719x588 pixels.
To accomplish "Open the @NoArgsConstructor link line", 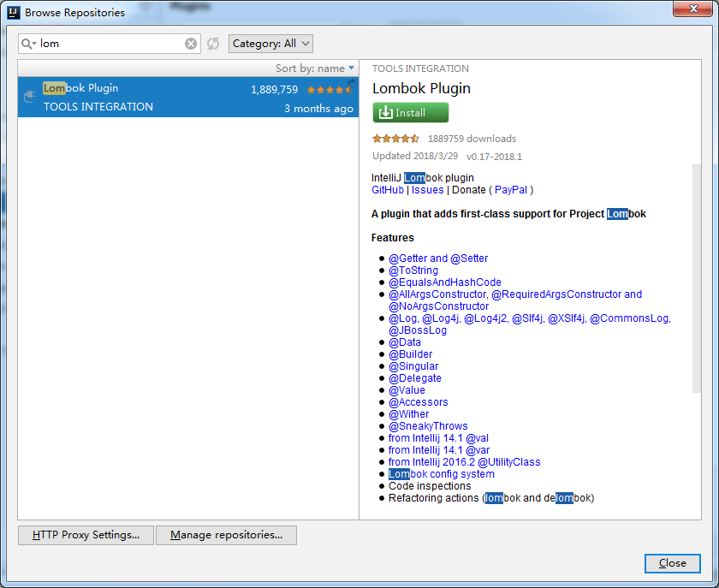I will [x=439, y=306].
